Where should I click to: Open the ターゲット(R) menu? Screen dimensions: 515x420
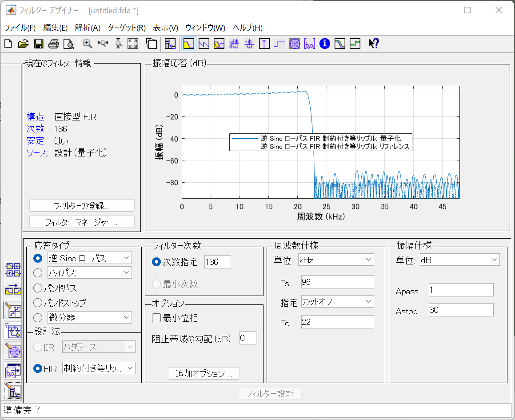pos(127,28)
